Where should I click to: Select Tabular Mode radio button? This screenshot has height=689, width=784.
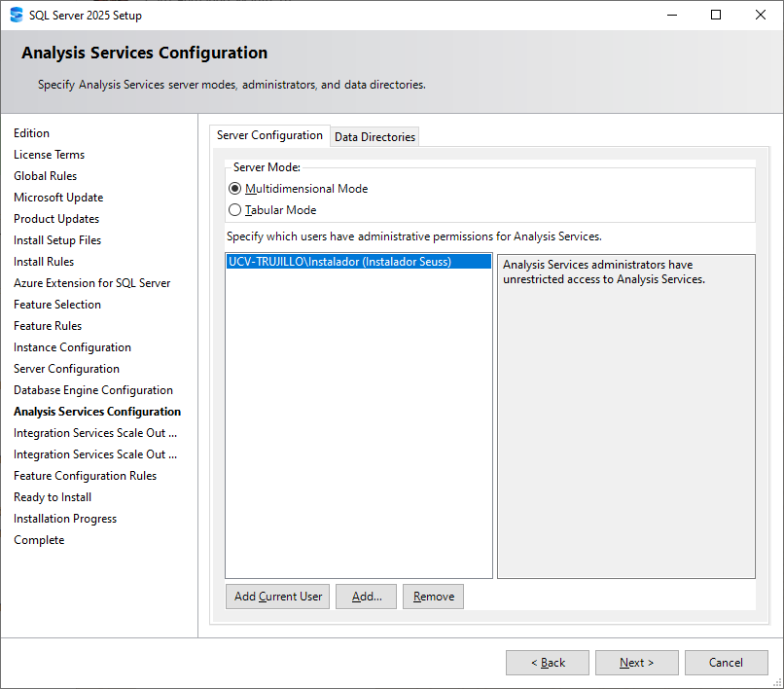coord(234,210)
